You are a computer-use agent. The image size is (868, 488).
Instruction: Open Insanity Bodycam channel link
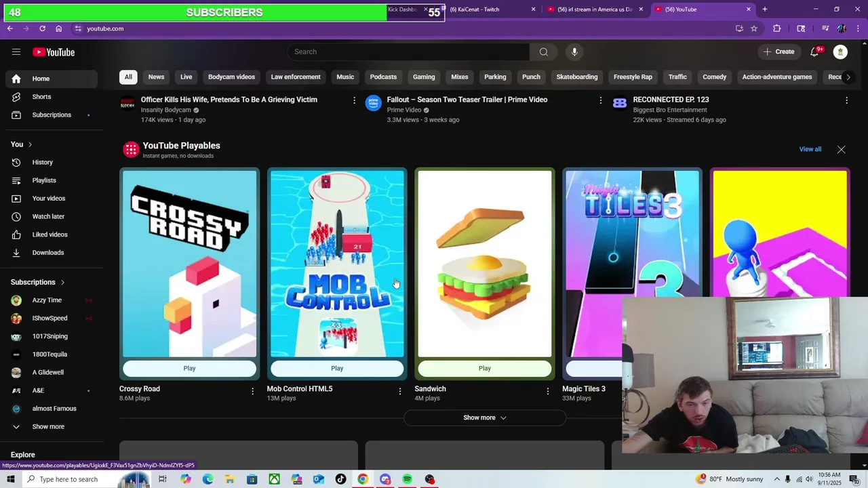pos(165,110)
